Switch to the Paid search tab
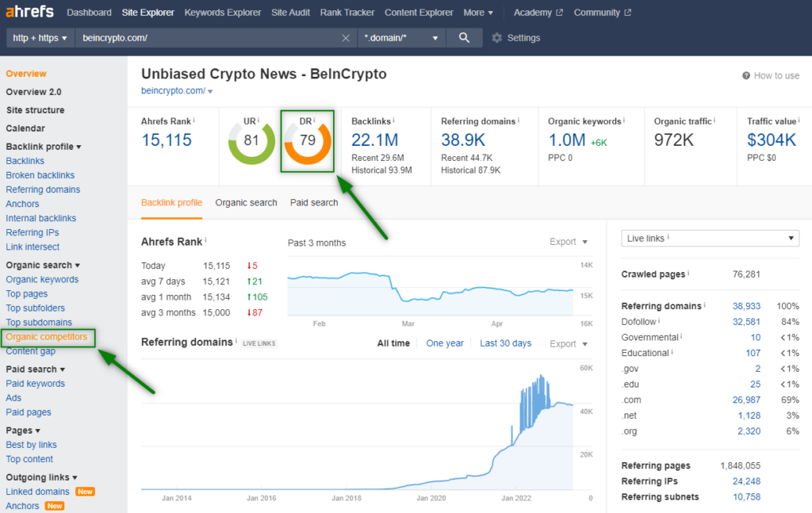 point(314,203)
